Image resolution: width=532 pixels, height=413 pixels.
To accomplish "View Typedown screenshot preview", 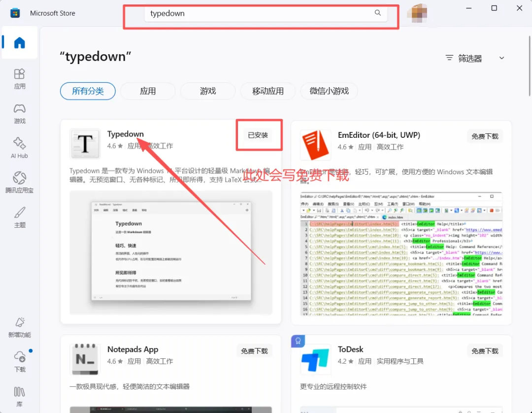I will pos(171,253).
